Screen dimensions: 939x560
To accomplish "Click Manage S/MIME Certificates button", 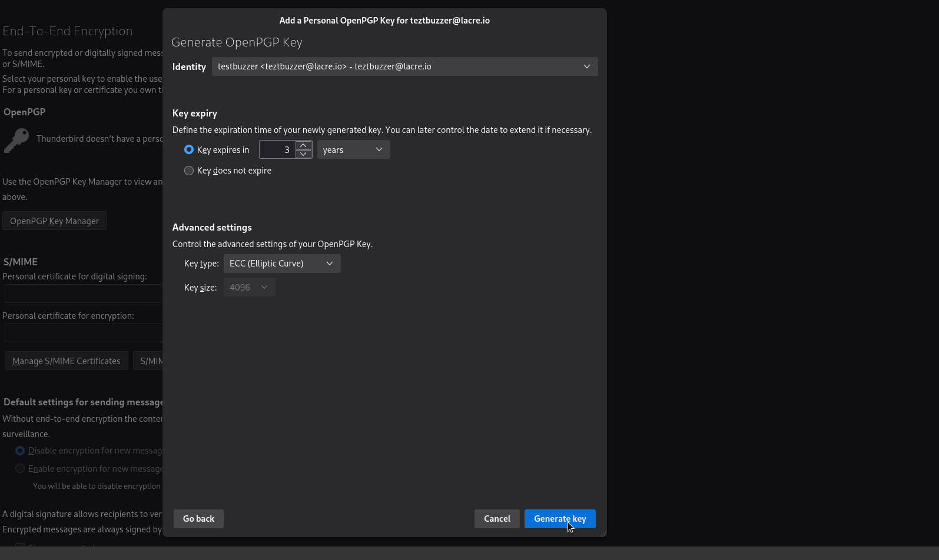I will [x=66, y=361].
